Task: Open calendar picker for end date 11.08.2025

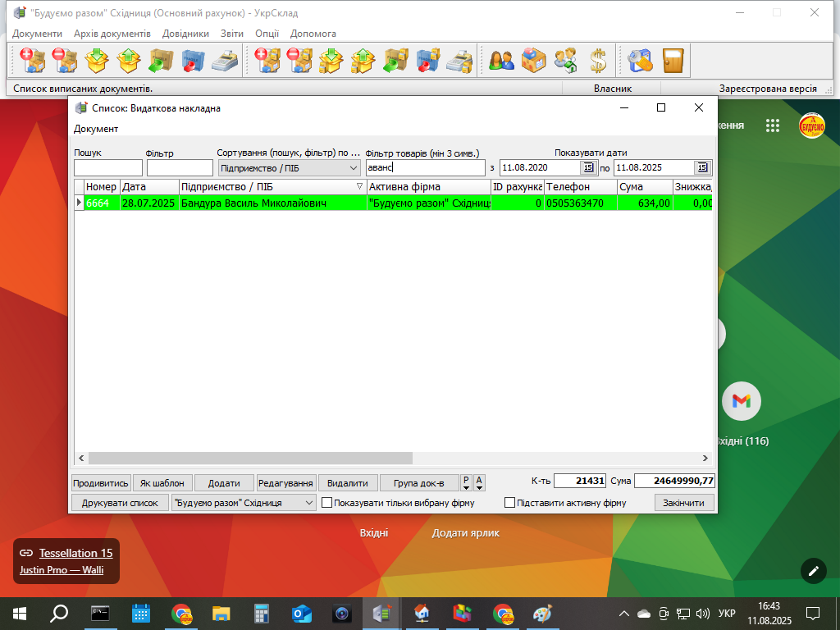Action: click(702, 167)
